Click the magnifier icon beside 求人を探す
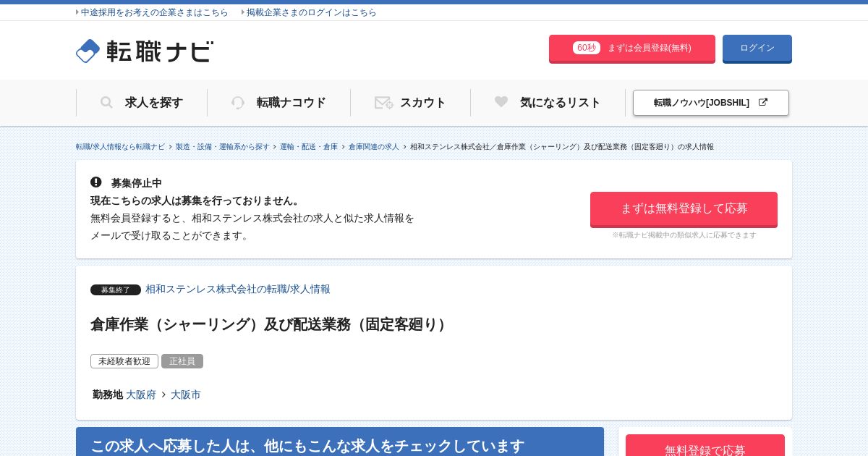The height and width of the screenshot is (456, 868). coord(106,103)
